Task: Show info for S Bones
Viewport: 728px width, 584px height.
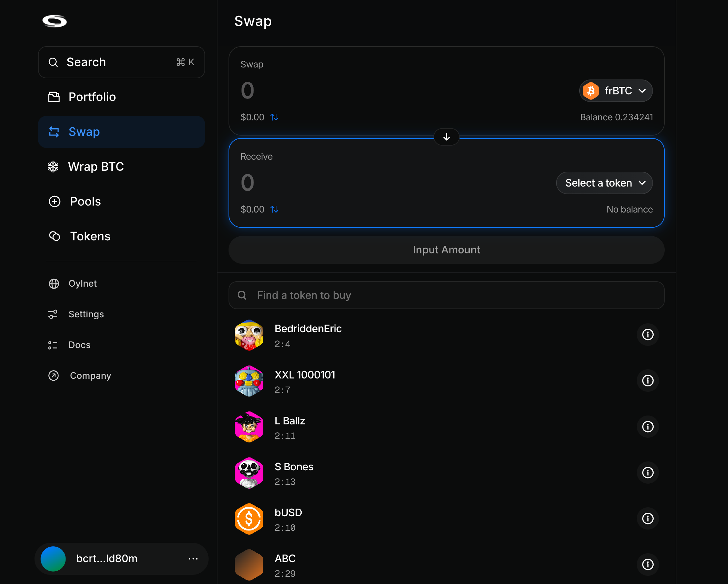Action: pos(648,473)
